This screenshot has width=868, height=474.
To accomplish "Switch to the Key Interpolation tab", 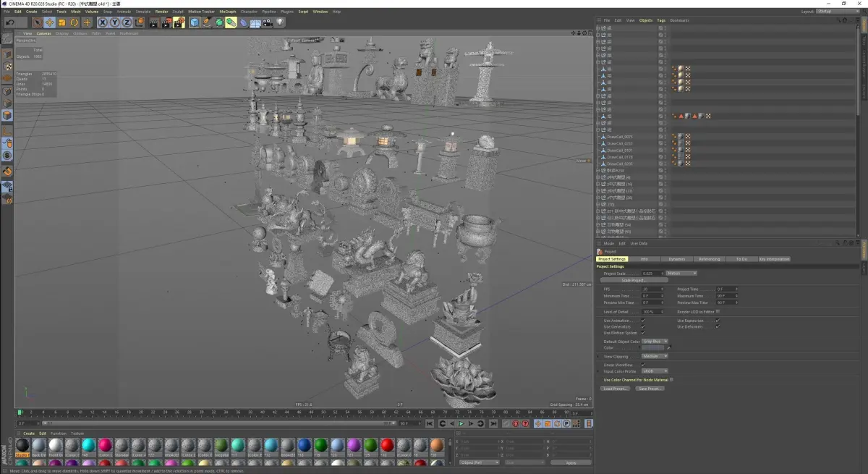I will click(774, 258).
